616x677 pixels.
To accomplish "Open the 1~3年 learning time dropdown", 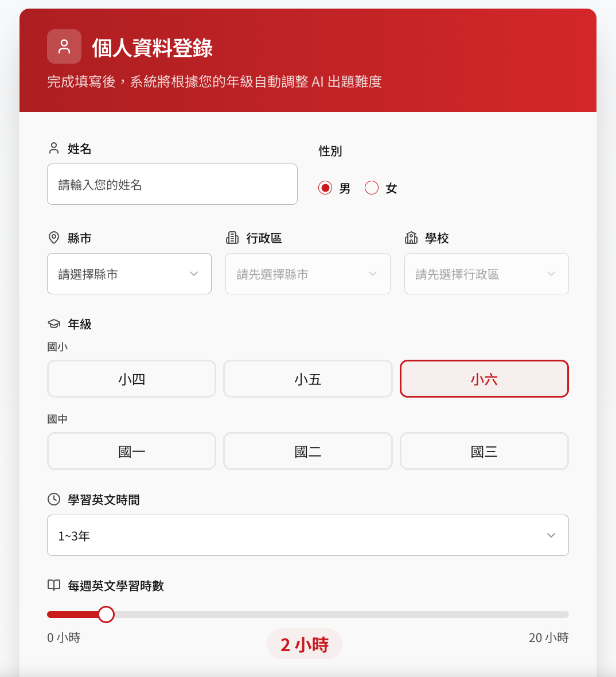I will tap(308, 535).
